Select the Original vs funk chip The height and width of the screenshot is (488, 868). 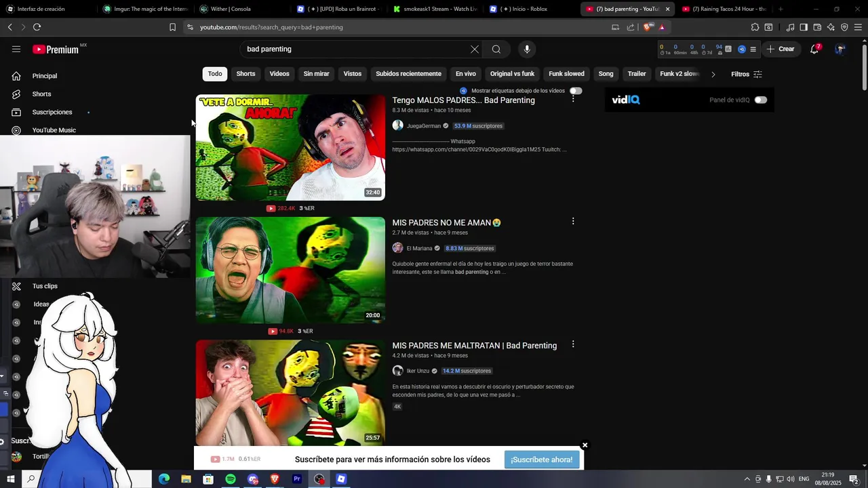(x=512, y=74)
